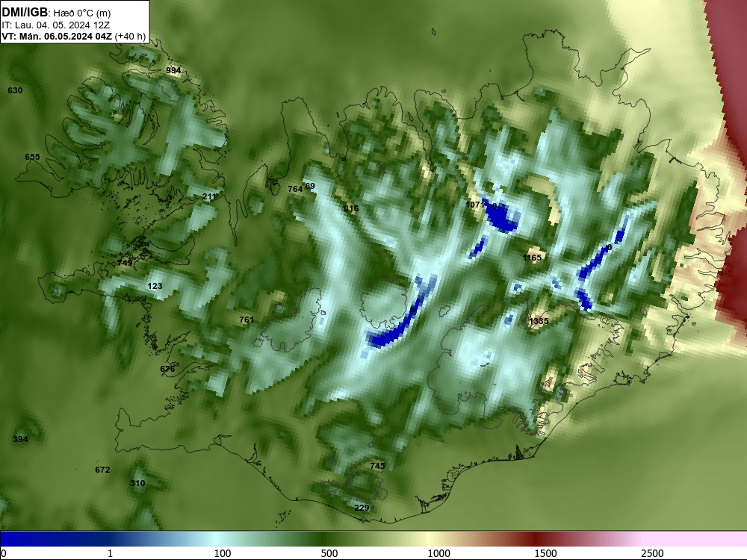Click the 816 height value
The width and height of the screenshot is (747, 560).
coord(351,208)
